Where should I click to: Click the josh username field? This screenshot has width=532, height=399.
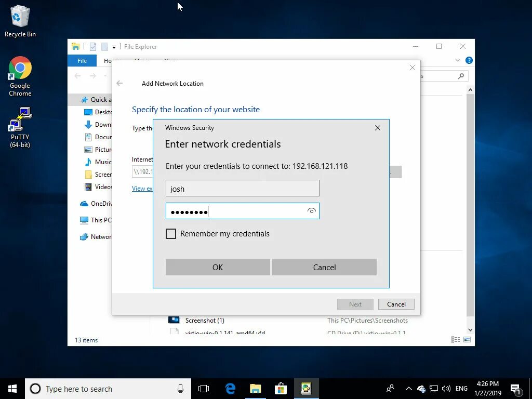click(242, 188)
